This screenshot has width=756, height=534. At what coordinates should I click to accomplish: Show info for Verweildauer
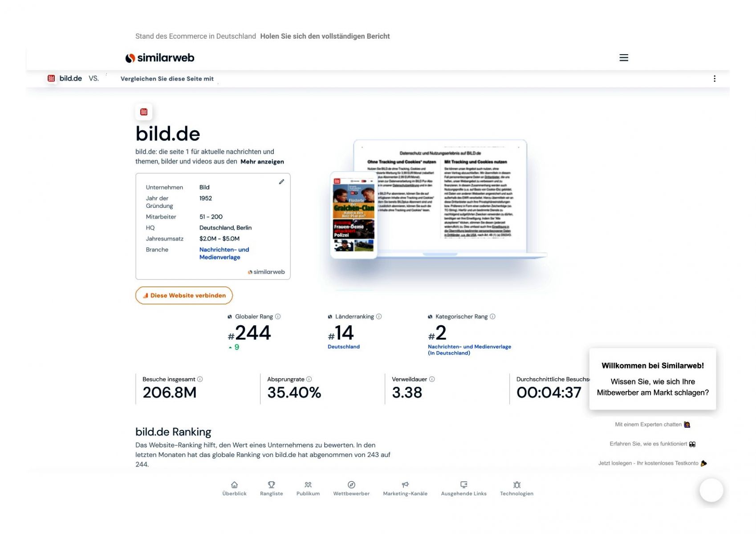[x=432, y=379]
